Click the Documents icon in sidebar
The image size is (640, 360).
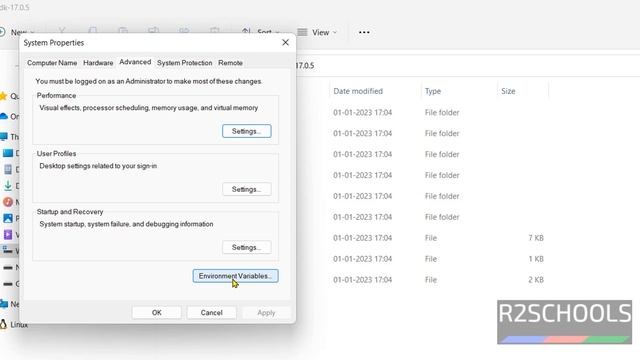click(x=8, y=169)
